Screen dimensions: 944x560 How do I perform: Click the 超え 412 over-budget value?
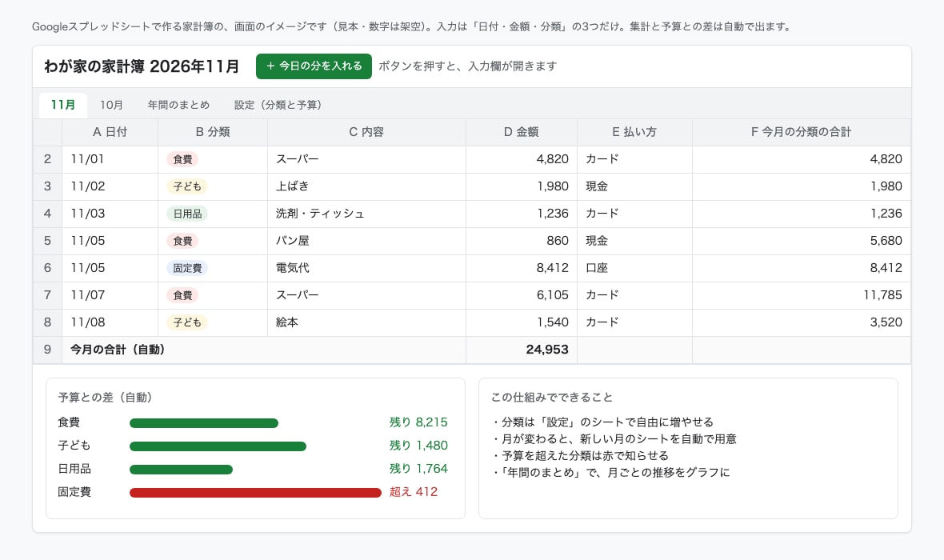click(x=414, y=492)
